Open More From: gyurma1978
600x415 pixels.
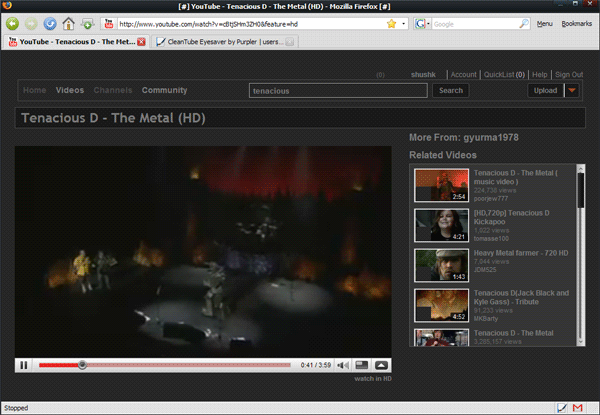(x=464, y=138)
